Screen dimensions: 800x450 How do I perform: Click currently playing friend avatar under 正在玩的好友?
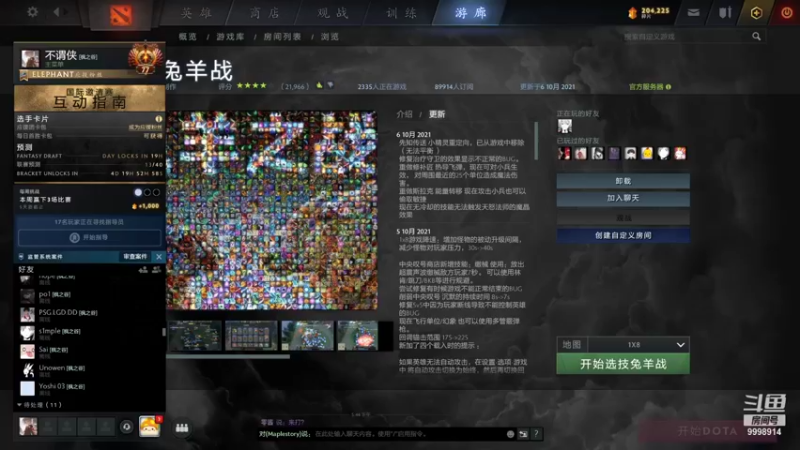tap(564, 126)
